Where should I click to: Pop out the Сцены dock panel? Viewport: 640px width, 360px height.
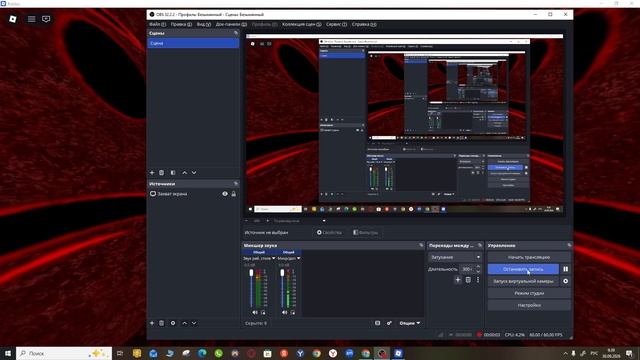click(236, 33)
